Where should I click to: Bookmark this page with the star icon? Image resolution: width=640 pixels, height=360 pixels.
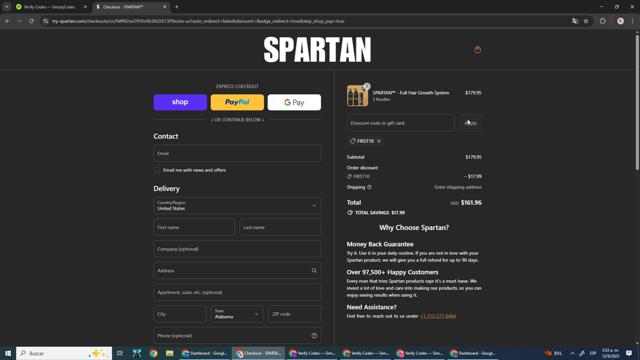click(586, 21)
